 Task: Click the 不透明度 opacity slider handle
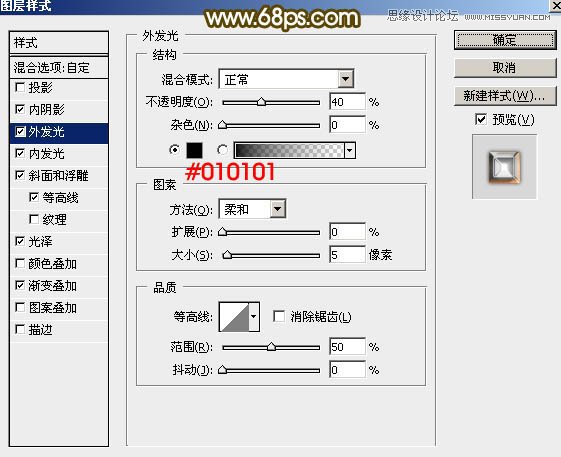pyautogui.click(x=262, y=102)
